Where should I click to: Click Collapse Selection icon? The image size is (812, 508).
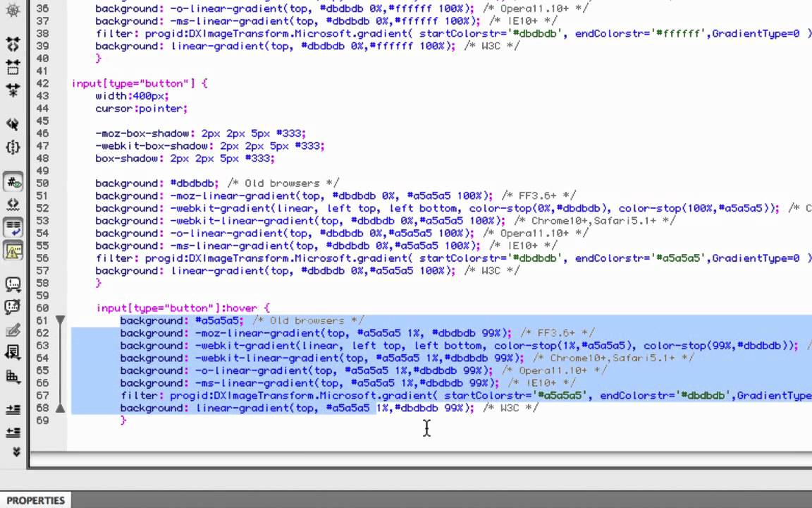[13, 67]
